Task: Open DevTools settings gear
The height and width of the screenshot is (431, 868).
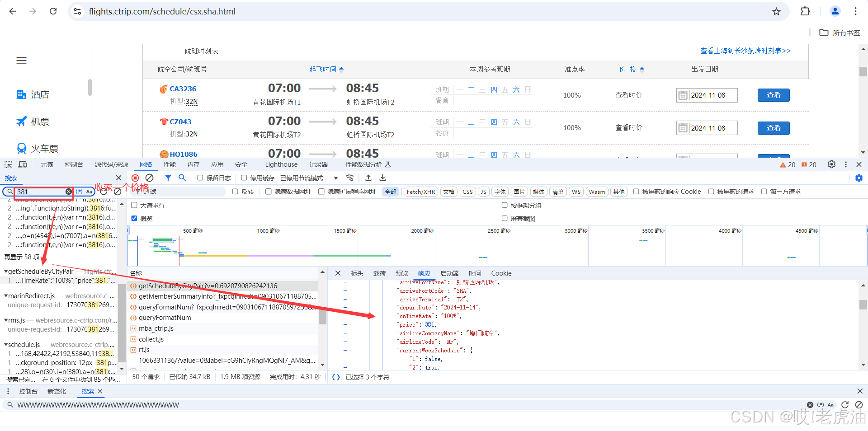Action: click(x=831, y=164)
